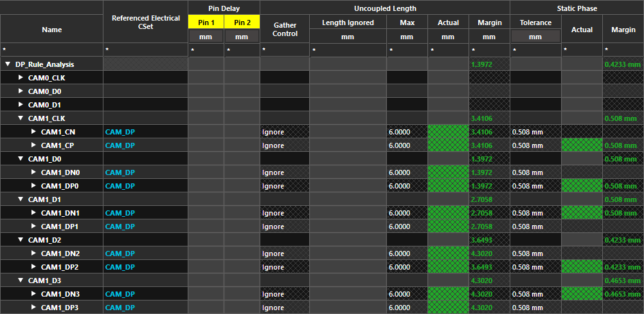Click the Pin 2 yellow column header

242,23
